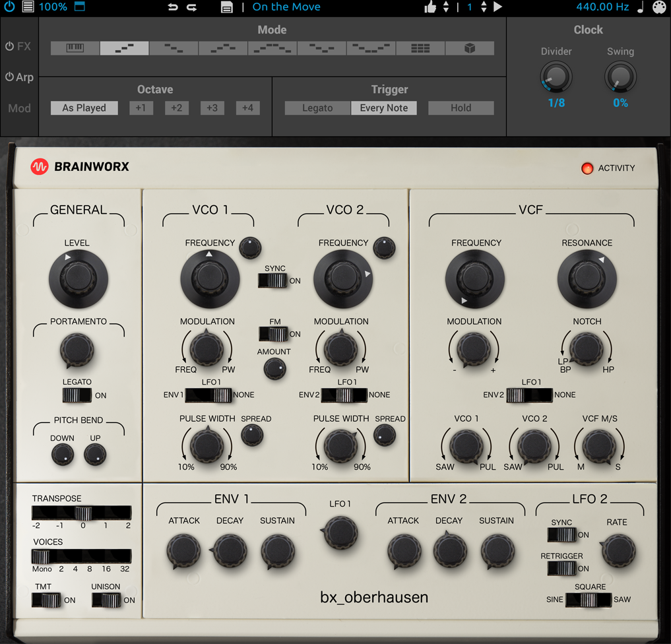Image resolution: width=671 pixels, height=644 pixels.
Task: Select the +2 octave button
Action: (176, 108)
